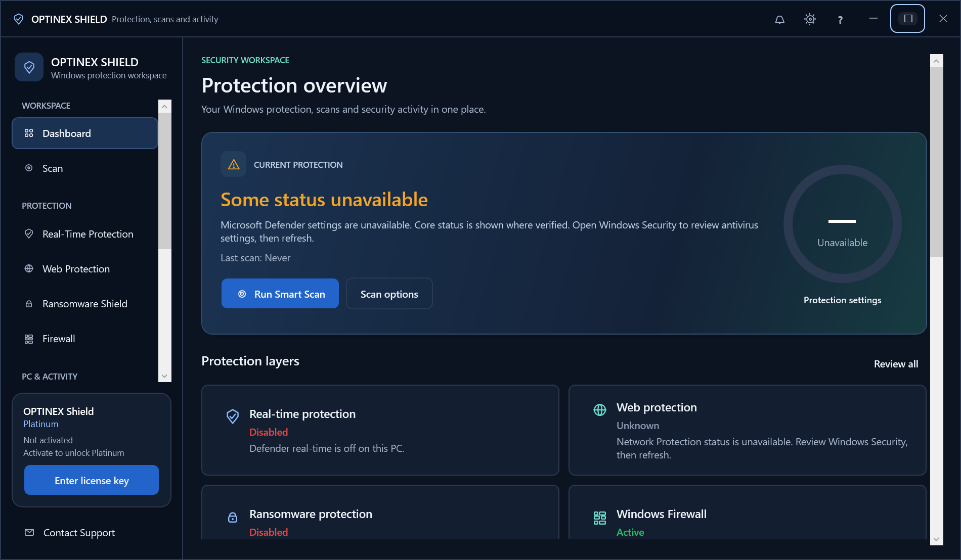Open the Firewall page
961x560 pixels.
pyautogui.click(x=85, y=339)
